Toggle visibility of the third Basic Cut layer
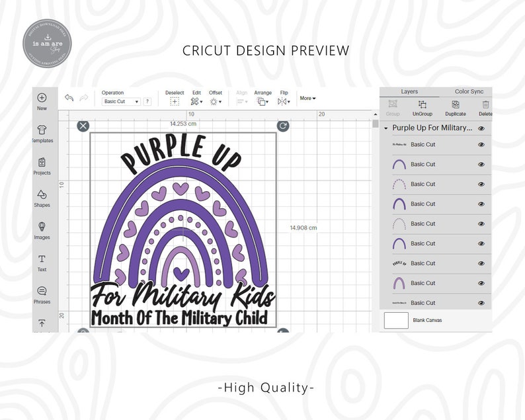 pyautogui.click(x=481, y=185)
